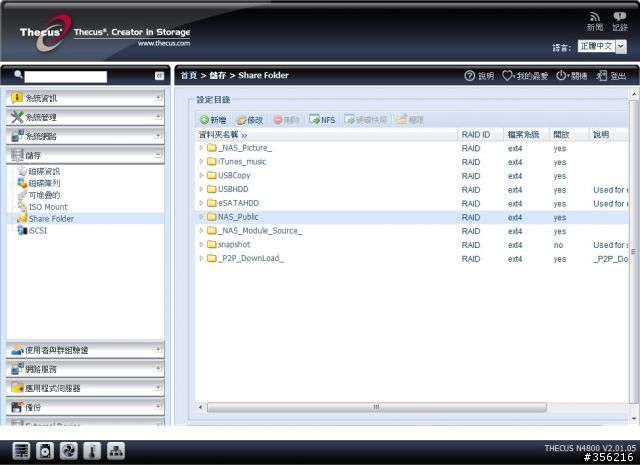Click the NFS toolbar button
640x465 pixels.
(322, 120)
